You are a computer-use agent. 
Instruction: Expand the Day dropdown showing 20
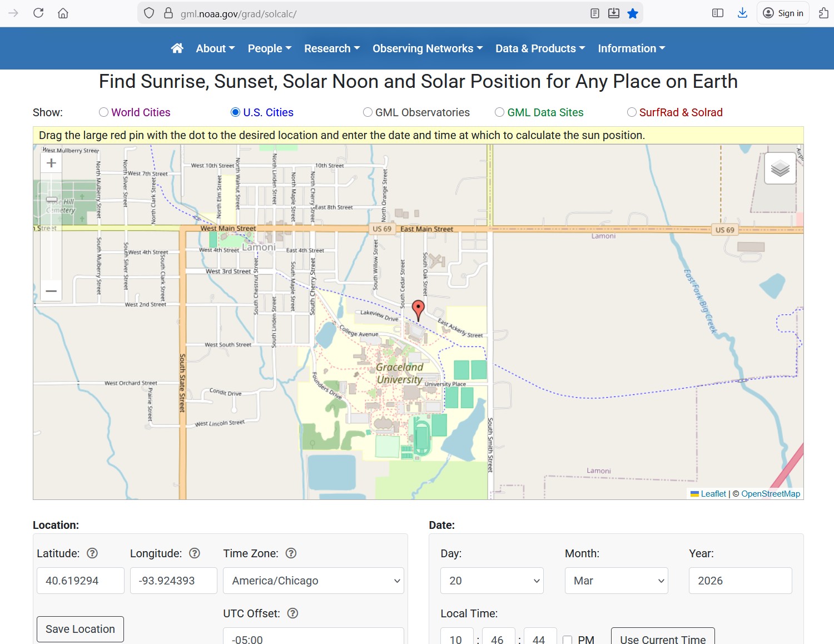click(x=492, y=581)
